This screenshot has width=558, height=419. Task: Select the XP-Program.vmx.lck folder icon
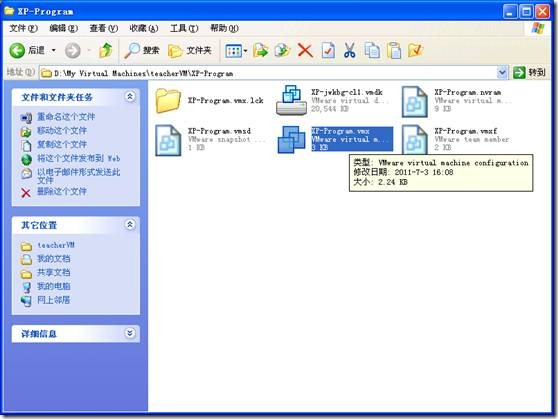(168, 101)
